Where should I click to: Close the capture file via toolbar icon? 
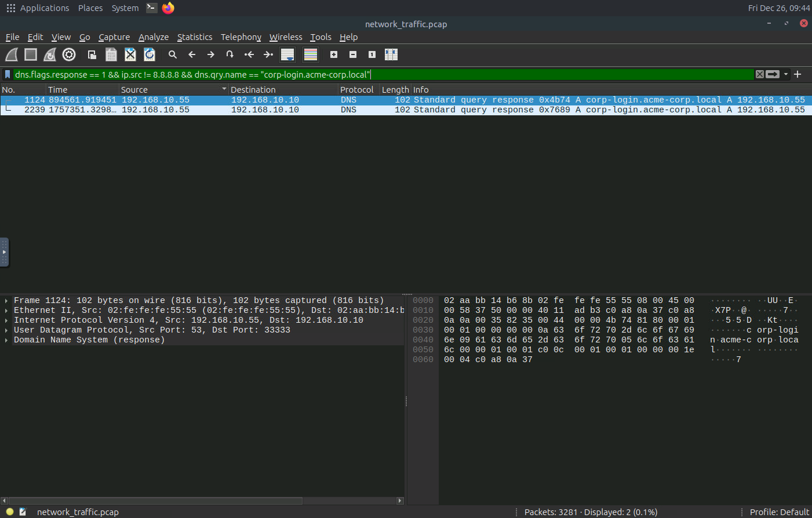[x=130, y=54]
